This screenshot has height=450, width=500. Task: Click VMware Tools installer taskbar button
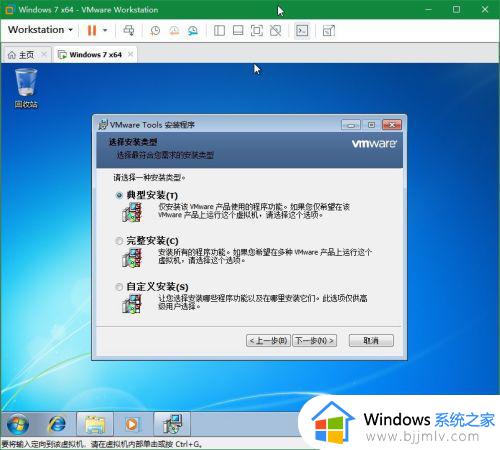pyautogui.click(x=172, y=424)
